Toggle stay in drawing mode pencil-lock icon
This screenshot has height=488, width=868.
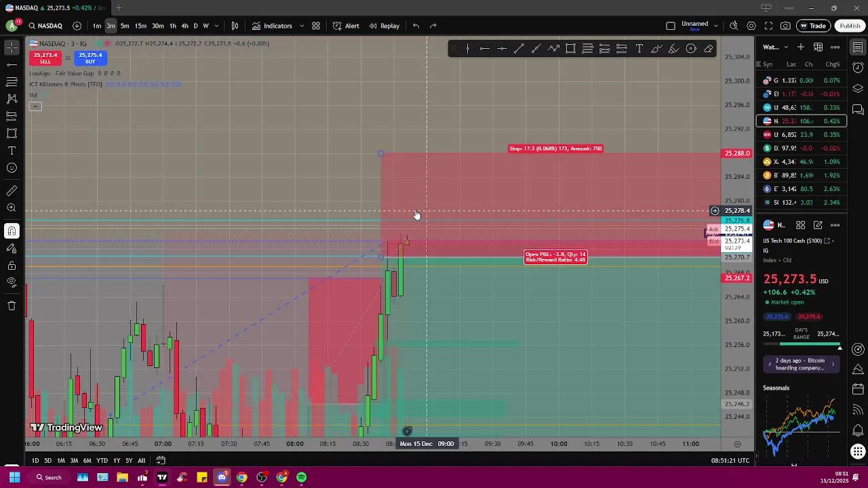pos(12,248)
